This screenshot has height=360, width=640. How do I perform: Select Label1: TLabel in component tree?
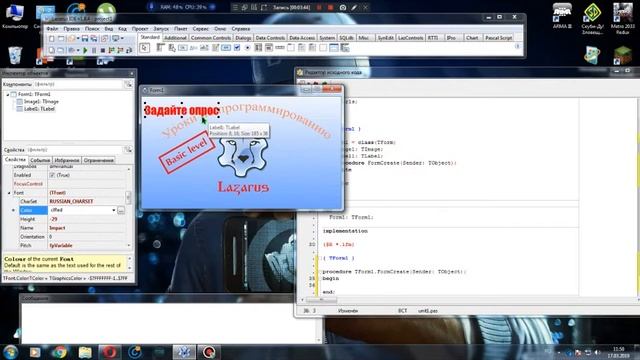click(x=39, y=109)
